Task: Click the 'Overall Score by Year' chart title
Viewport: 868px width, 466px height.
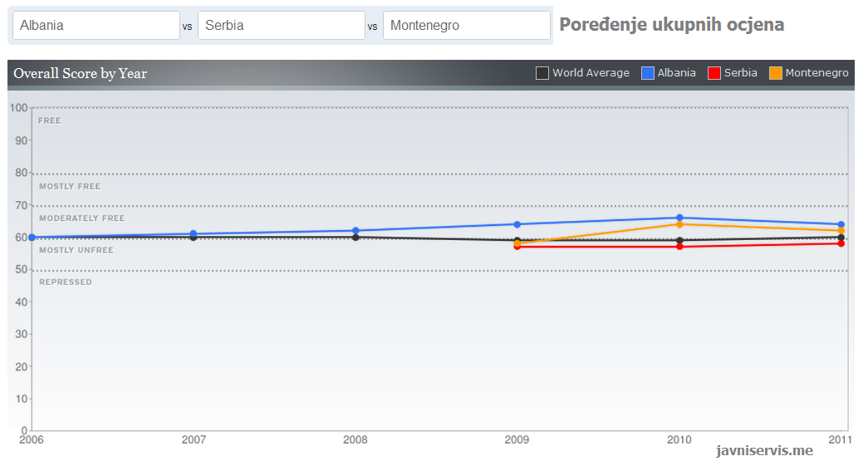Action: click(80, 73)
